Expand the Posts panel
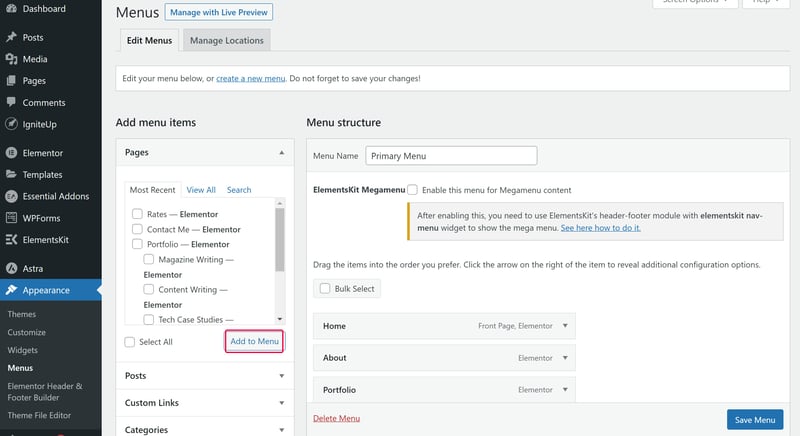Viewport: 800px width, 436px height. (205, 376)
